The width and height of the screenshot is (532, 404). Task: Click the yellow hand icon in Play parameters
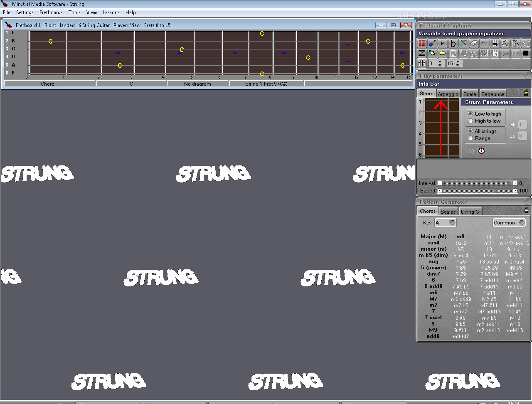526,93
